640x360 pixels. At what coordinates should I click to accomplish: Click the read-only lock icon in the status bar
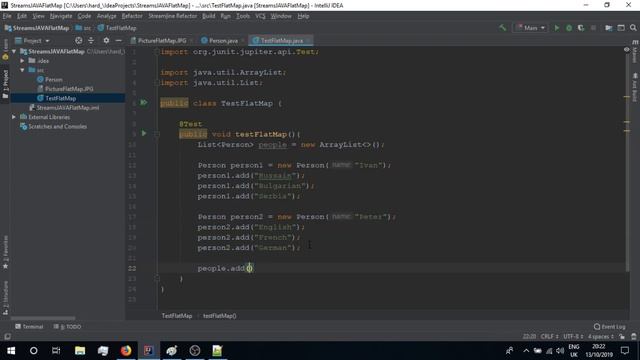tap(622, 337)
